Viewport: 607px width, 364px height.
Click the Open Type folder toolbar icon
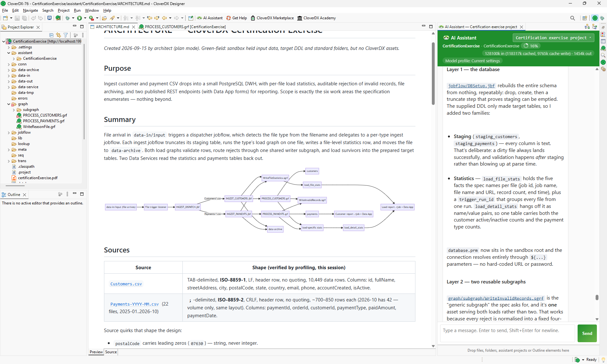(x=104, y=18)
